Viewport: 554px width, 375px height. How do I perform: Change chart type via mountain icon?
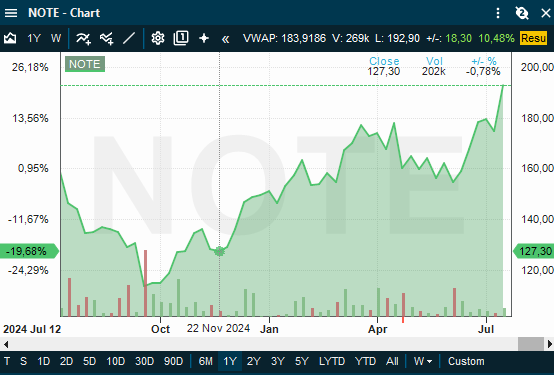[10, 38]
